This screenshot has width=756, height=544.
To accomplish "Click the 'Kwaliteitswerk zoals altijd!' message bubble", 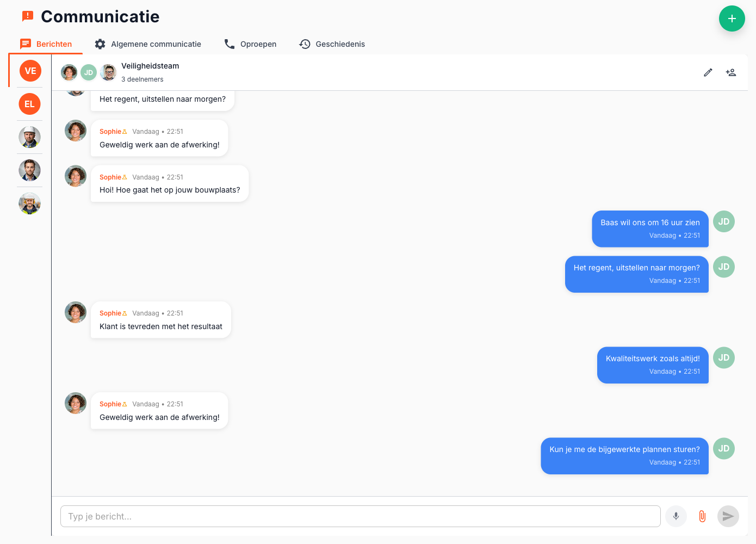I will [x=653, y=365].
